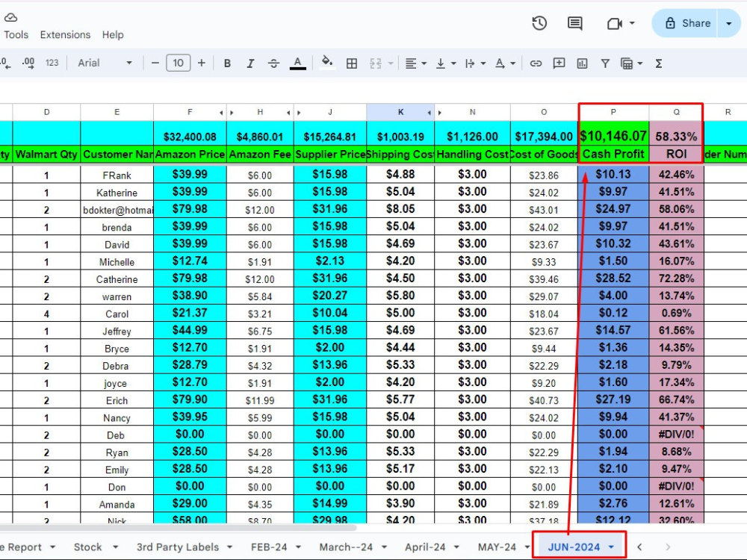Toggle strikethrough formatting
Viewport: 747px width, 560px height.
[273, 63]
